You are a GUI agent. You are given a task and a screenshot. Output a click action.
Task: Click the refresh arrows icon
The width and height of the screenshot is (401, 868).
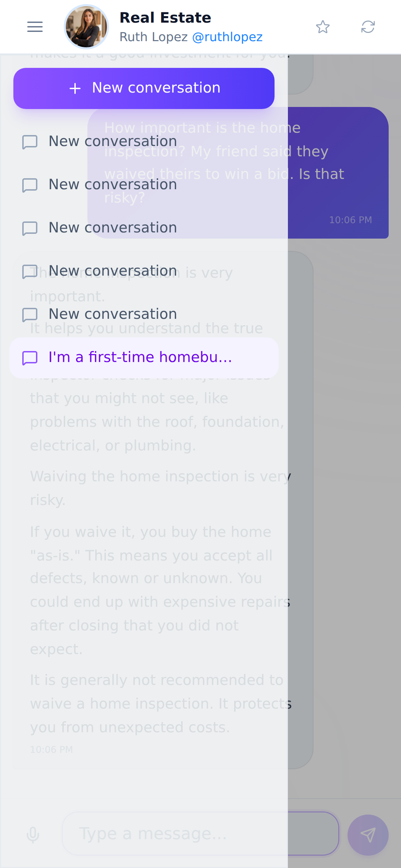tap(368, 27)
